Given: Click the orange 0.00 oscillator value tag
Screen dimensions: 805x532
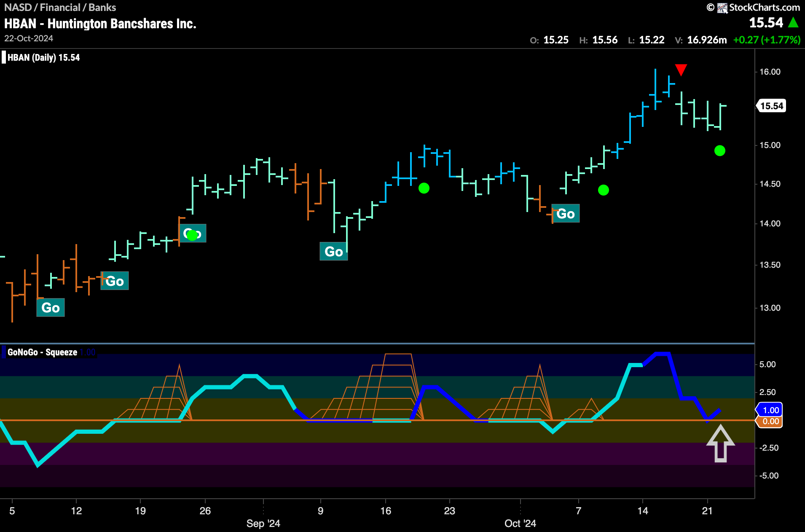Looking at the screenshot, I should pos(770,421).
